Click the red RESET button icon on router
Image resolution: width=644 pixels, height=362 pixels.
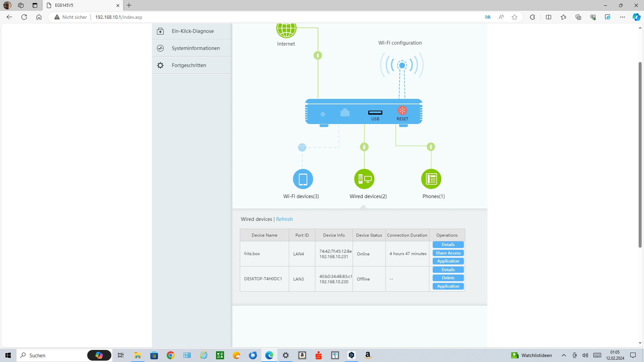402,111
